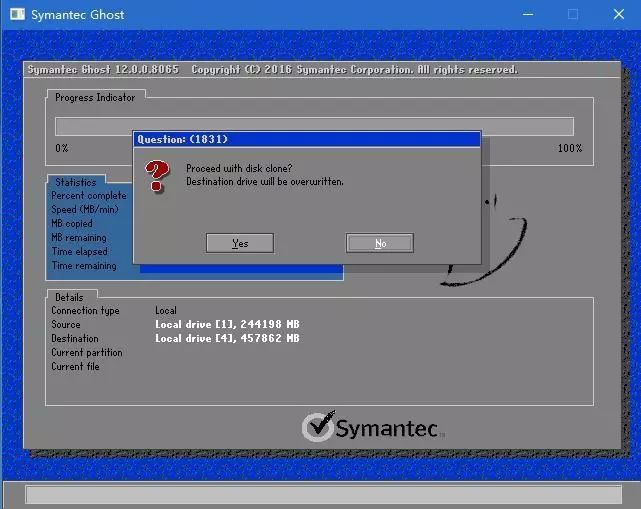The width and height of the screenshot is (641, 509).
Task: Click the 'Time elapsed' statistic
Action: point(79,251)
